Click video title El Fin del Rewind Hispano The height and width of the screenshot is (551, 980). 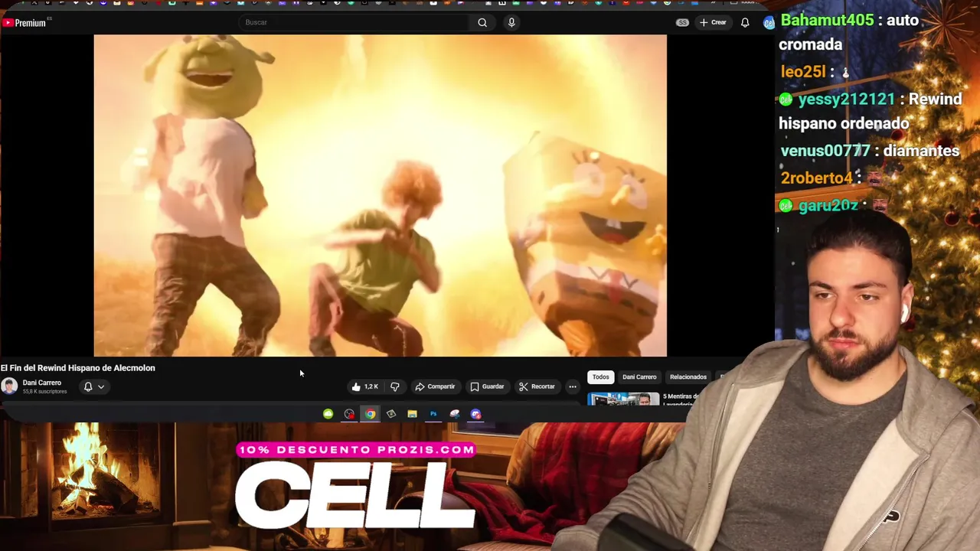coord(78,368)
